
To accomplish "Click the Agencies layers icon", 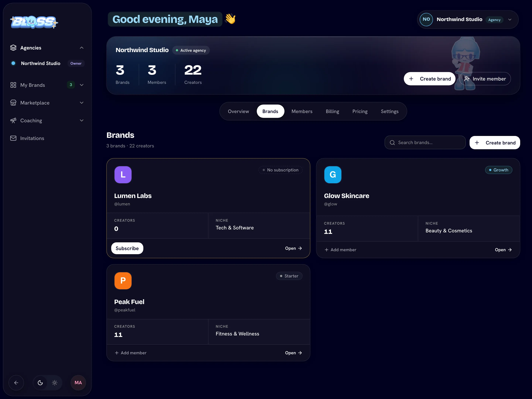I will 13,48.
